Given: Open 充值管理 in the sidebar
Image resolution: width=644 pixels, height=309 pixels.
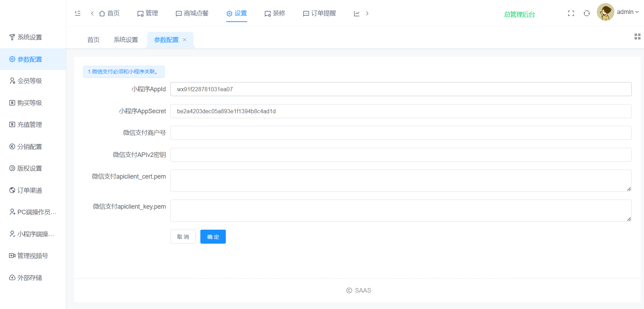Looking at the screenshot, I should pos(33,124).
